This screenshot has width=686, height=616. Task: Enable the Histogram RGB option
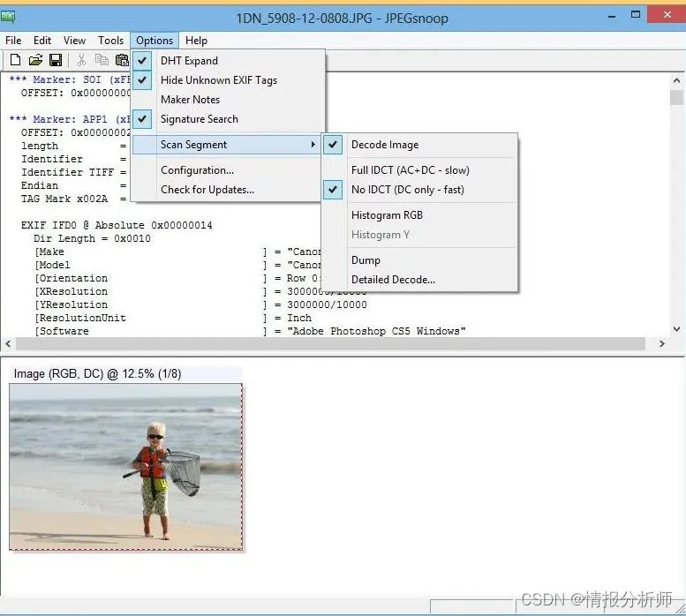pyautogui.click(x=419, y=215)
